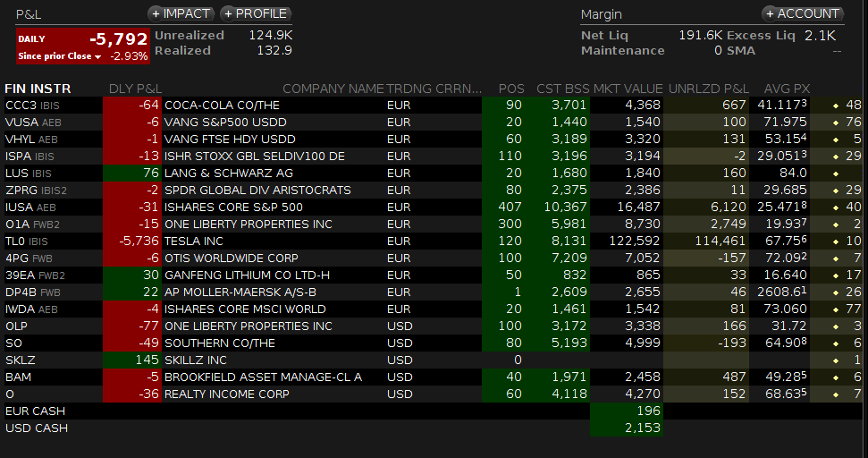Click the yellow diamond in Southern Co row
Screen dimensions: 868x458
click(835, 343)
